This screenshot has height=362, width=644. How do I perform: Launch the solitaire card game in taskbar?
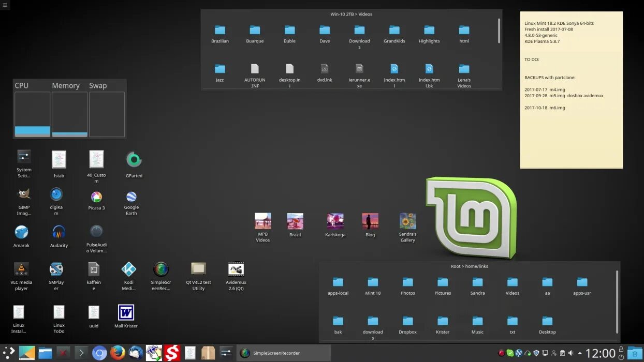(x=154, y=353)
